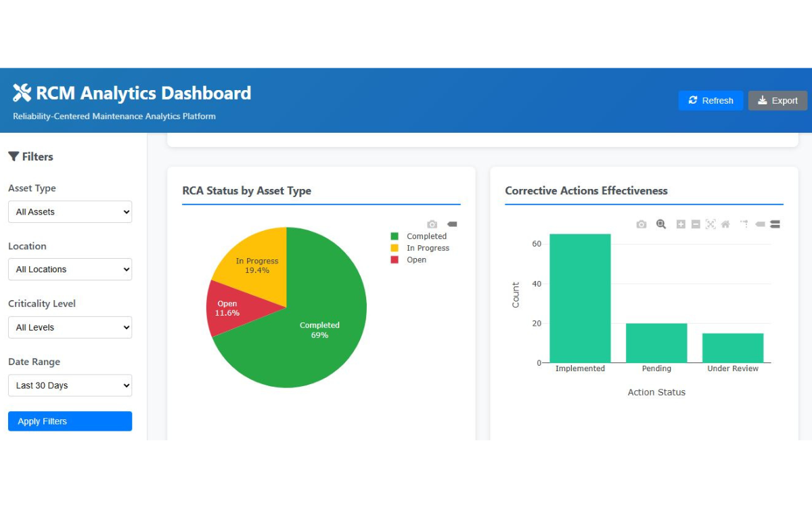The image size is (812, 508).
Task: Click Zoom out on the bar chart
Action: coord(695,224)
